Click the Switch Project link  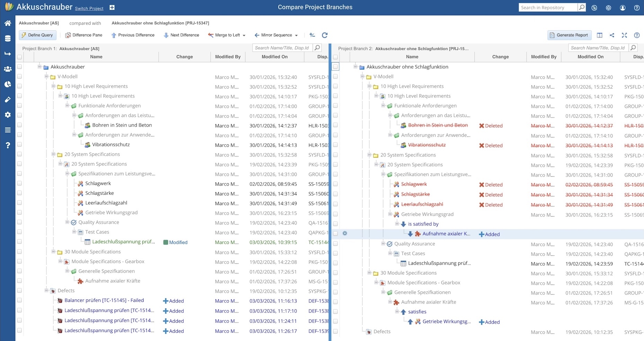pos(89,8)
